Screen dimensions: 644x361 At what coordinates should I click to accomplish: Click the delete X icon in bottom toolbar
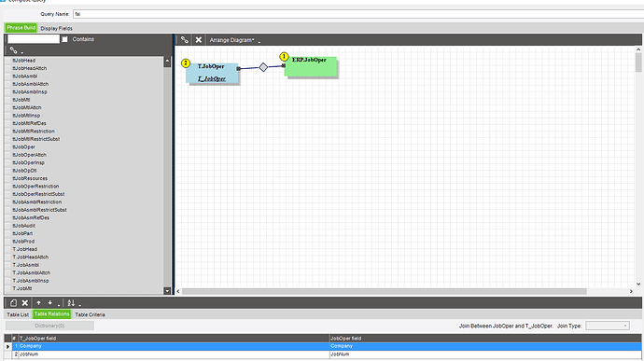point(24,303)
